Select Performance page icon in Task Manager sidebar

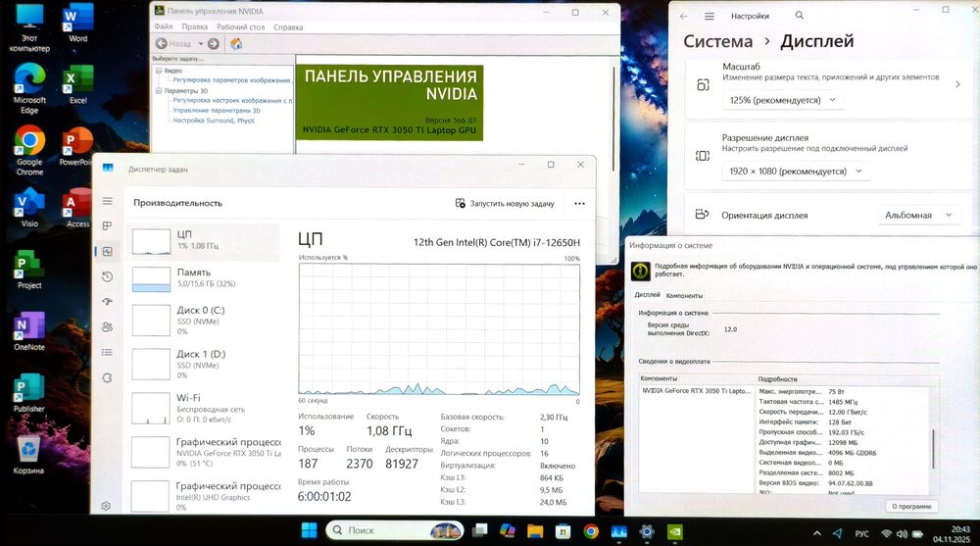point(108,251)
